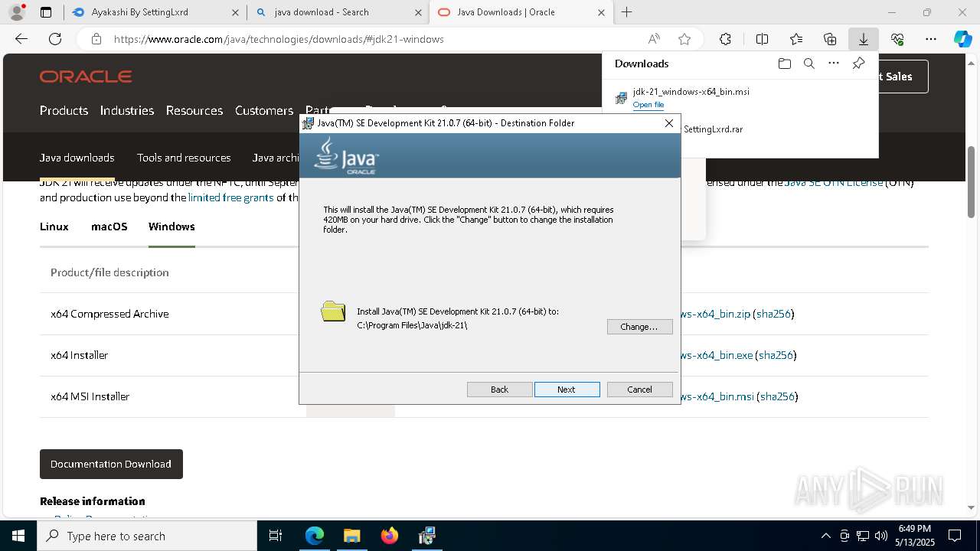Viewport: 980px width, 551px height.
Task: Select Java Downloads | Oracle tab
Action: tap(506, 12)
